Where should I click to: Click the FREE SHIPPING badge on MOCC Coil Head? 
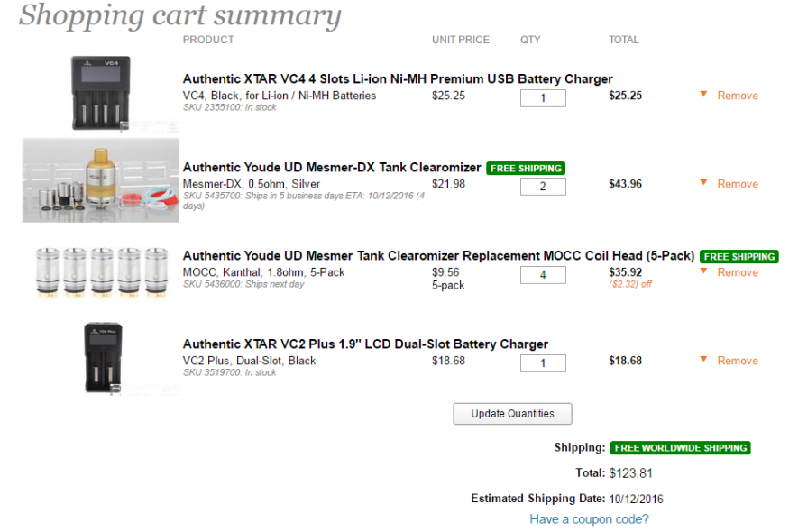pos(739,257)
